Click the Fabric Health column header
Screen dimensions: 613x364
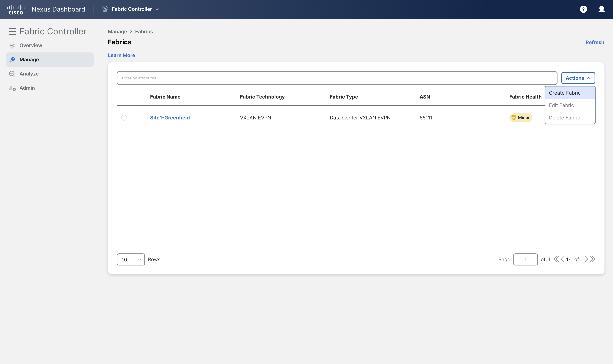[525, 97]
